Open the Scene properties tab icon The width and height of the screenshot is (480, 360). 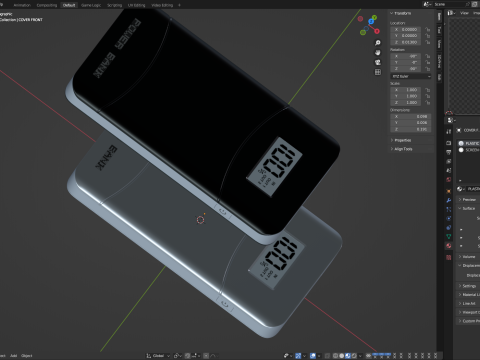click(x=449, y=170)
